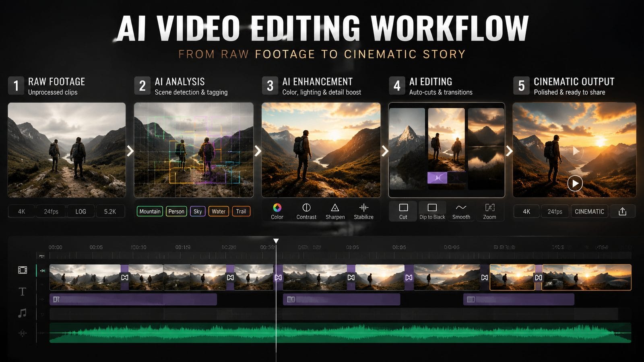Select the lake reflection clip in AI Editing
Image resolution: width=644 pixels, height=362 pixels.
coord(486,149)
